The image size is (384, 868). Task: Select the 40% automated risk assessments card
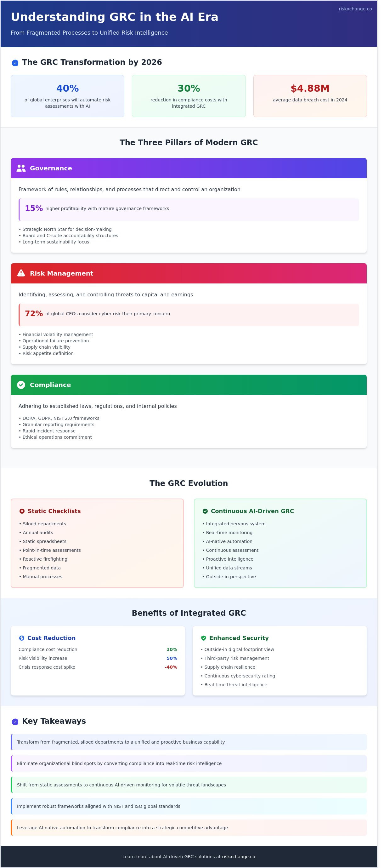[68, 96]
